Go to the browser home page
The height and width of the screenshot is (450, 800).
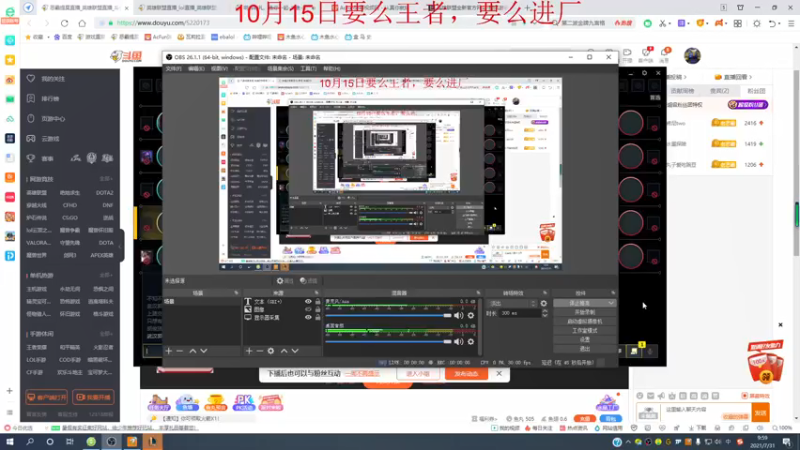click(x=82, y=23)
